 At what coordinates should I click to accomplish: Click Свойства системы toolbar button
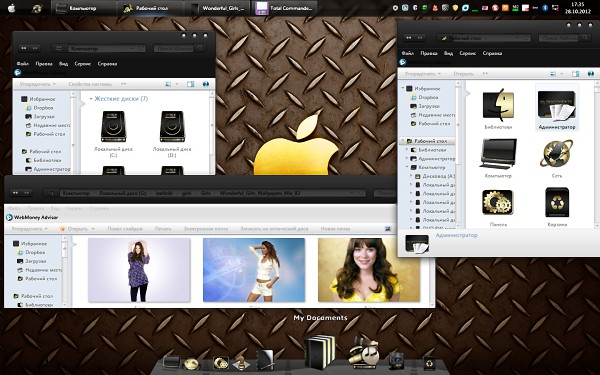tap(90, 84)
